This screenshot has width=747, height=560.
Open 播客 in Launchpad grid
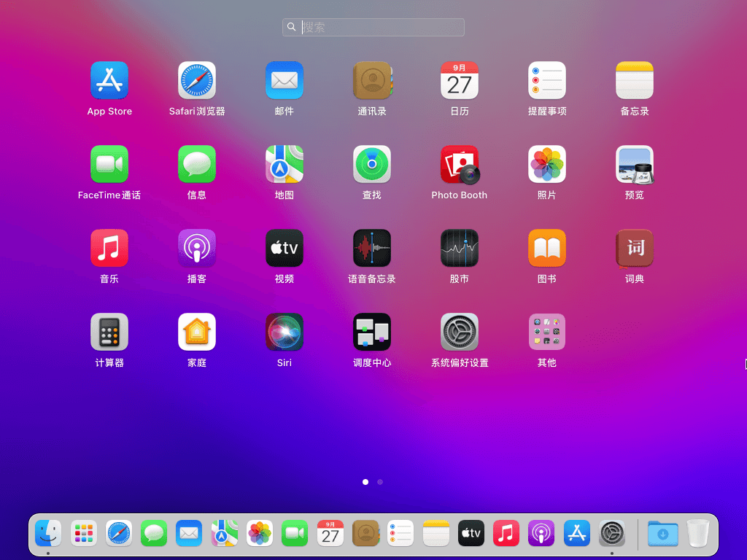click(197, 248)
